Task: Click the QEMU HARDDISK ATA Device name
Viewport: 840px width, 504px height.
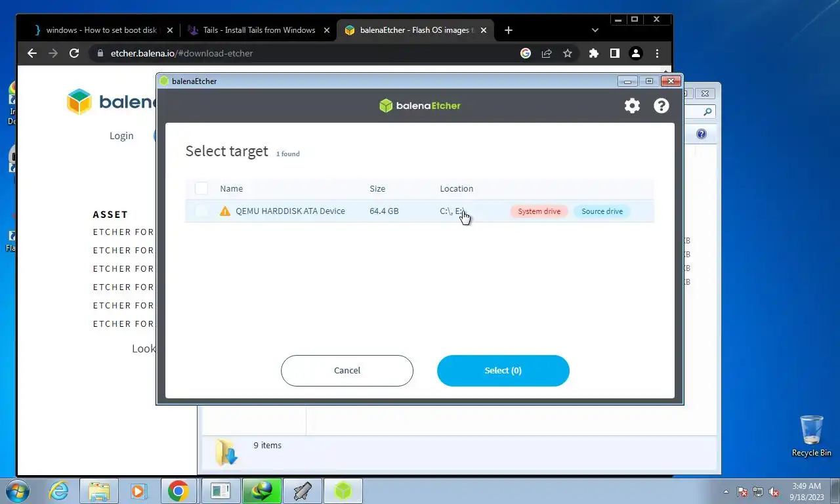Action: click(290, 211)
